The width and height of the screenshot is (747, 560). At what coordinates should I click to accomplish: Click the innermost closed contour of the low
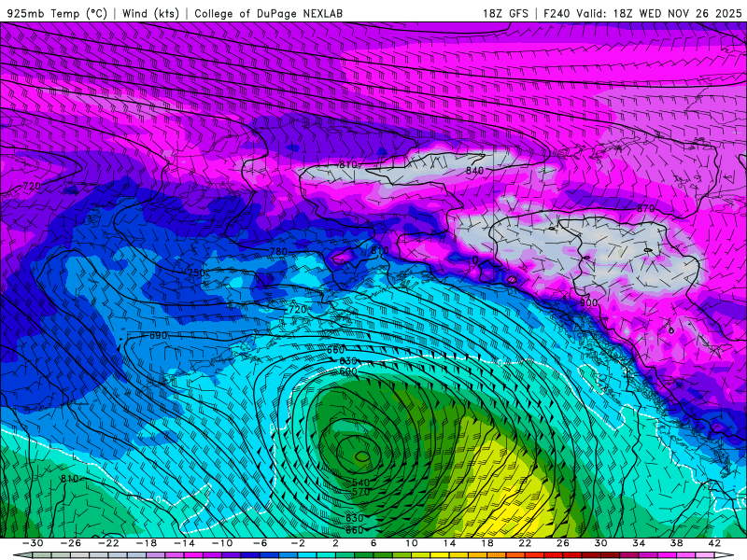click(x=362, y=456)
